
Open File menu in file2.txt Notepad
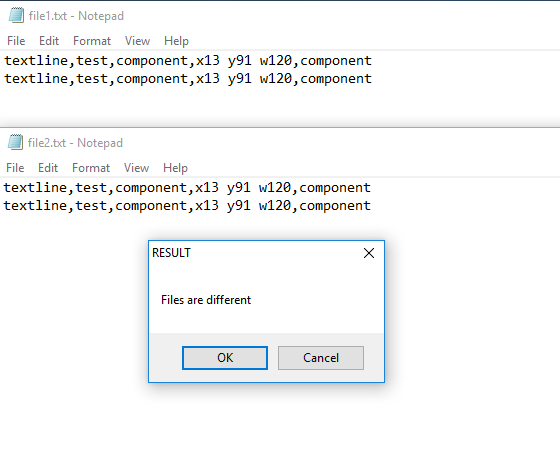(x=15, y=168)
